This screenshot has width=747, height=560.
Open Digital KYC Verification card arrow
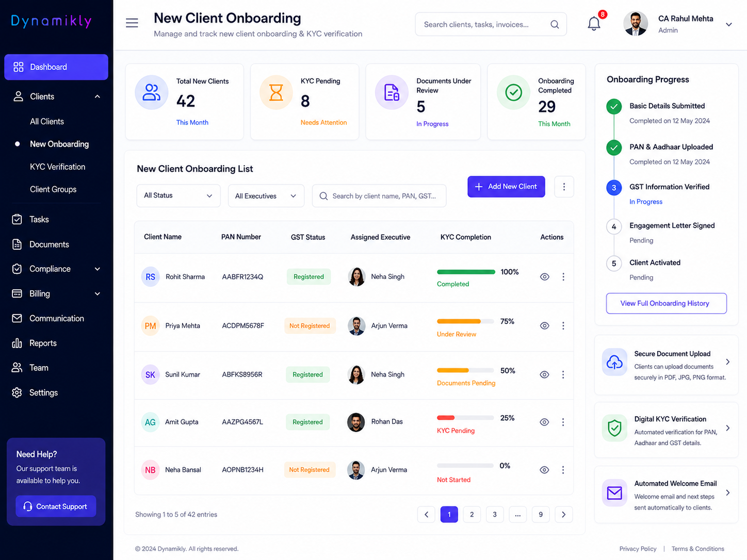[x=728, y=428]
